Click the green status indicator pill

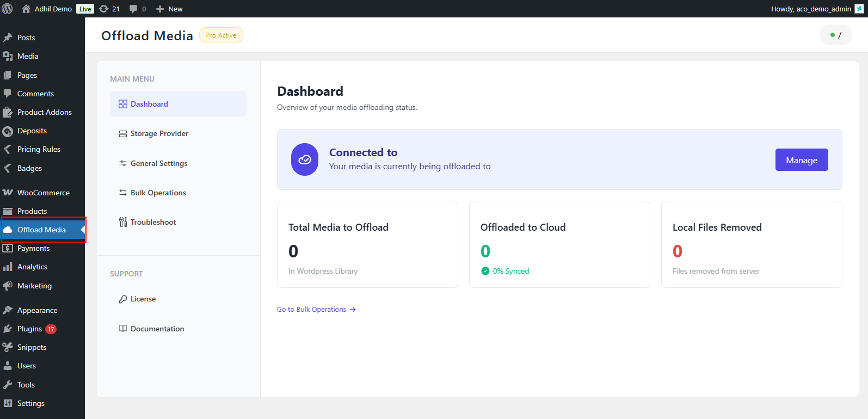point(835,35)
